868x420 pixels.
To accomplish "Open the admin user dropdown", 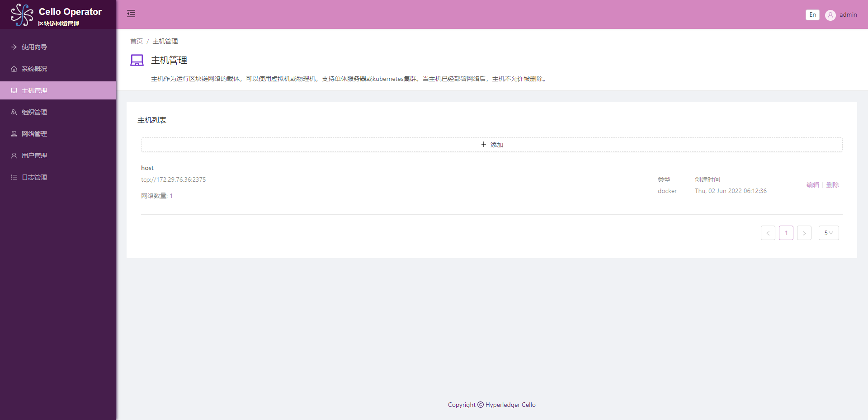I will point(841,15).
